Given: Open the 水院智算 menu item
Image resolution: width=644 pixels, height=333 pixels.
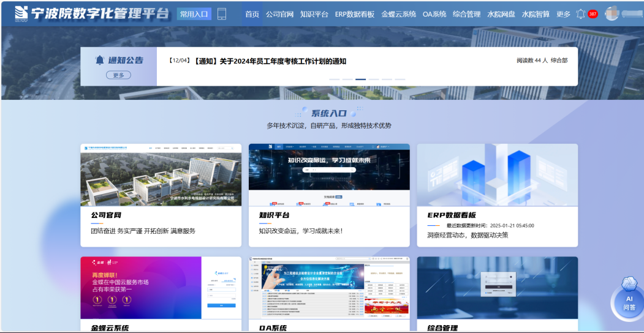Looking at the screenshot, I should [535, 14].
